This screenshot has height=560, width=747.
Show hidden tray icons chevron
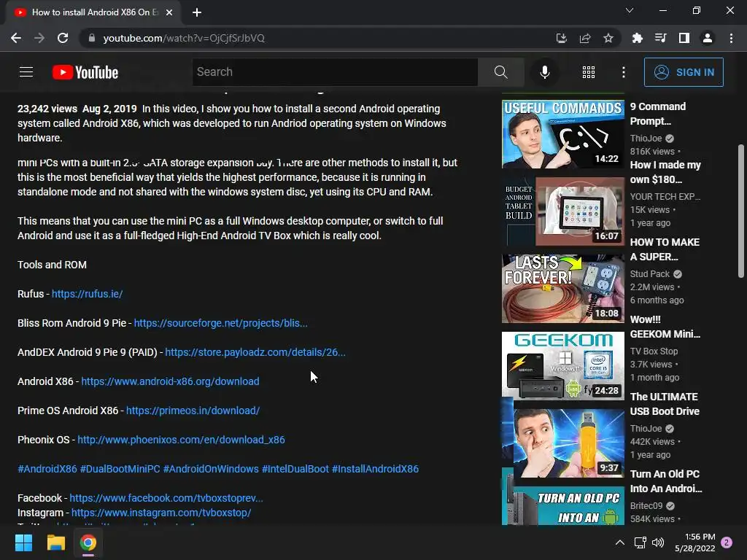[619, 542]
